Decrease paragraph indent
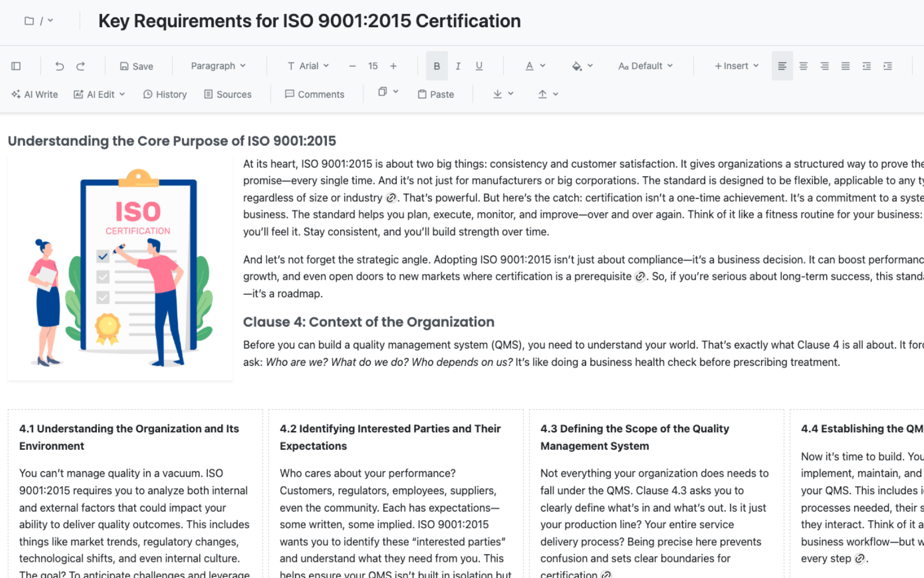The image size is (924, 578). point(867,66)
